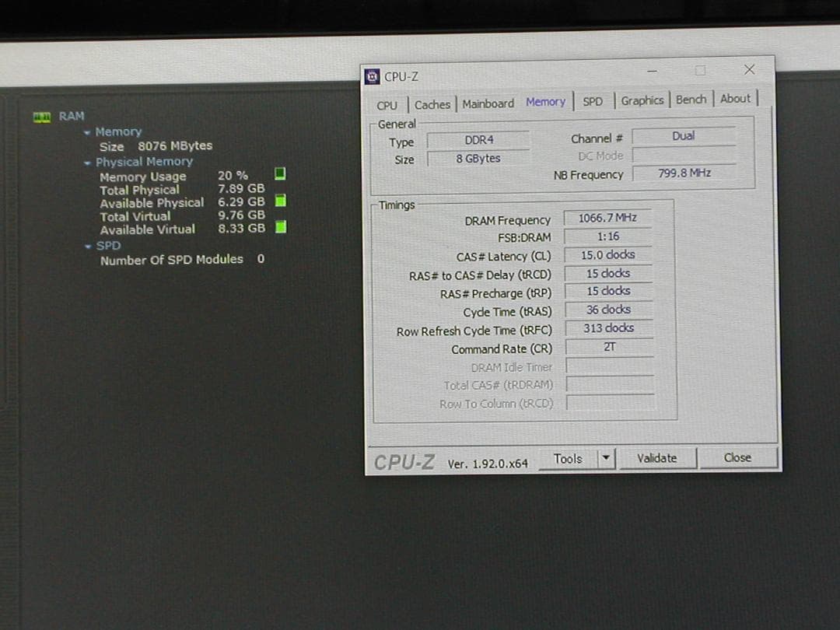Collapse the SPD tree section

[x=88, y=246]
